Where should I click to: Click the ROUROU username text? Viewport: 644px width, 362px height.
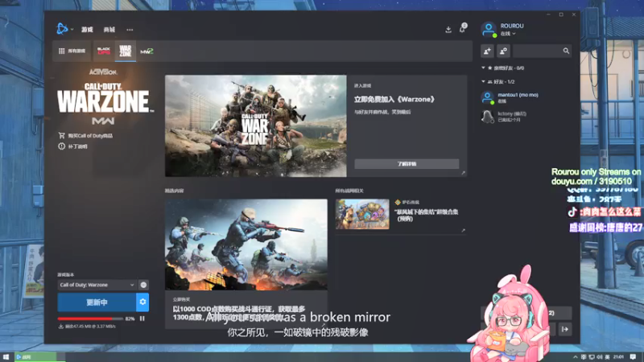point(512,26)
